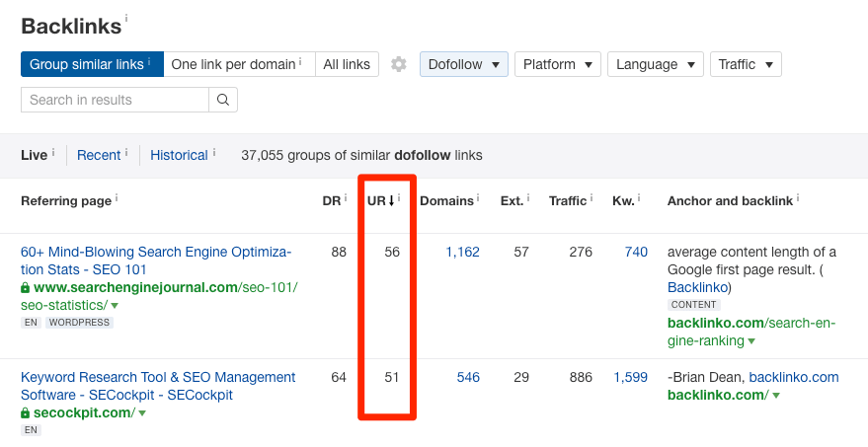Click the 1,162 referring domains link
The image size is (868, 447).
point(462,252)
